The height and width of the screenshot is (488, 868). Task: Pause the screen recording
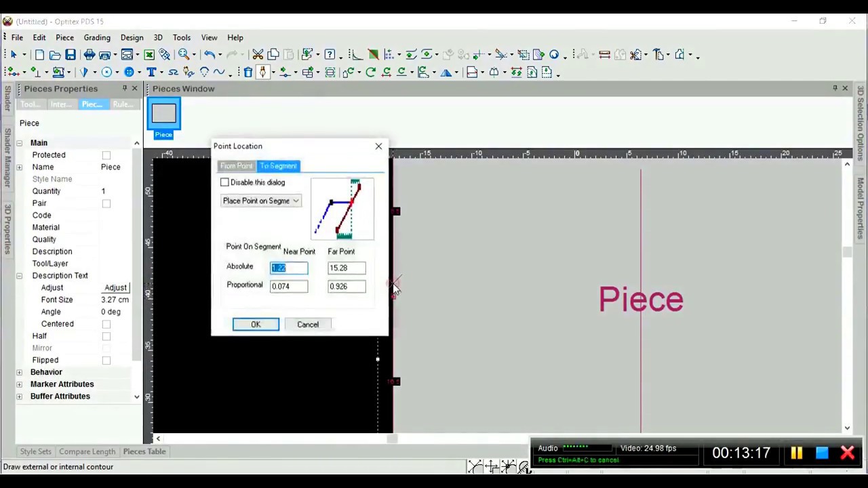coord(796,453)
